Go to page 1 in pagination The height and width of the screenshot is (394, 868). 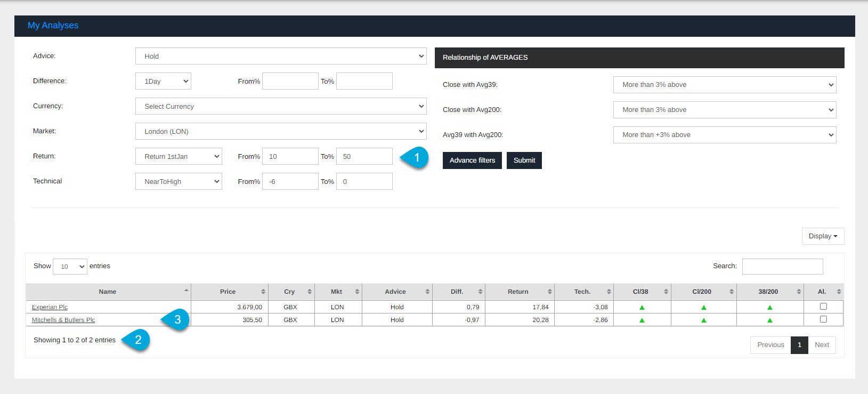point(799,345)
